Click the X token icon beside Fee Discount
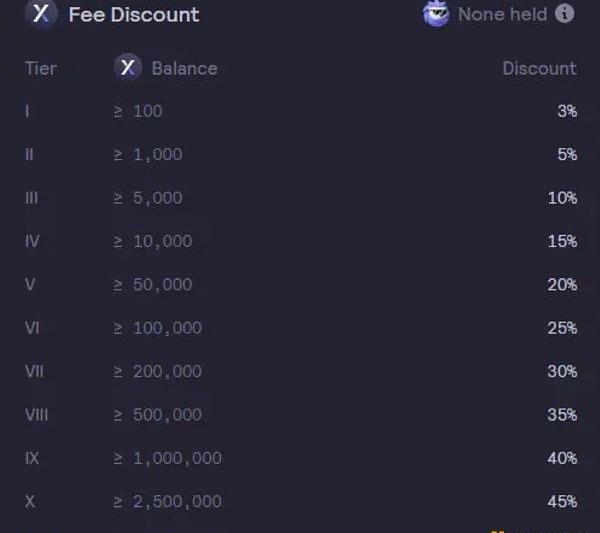This screenshot has width=600, height=533. (x=41, y=14)
